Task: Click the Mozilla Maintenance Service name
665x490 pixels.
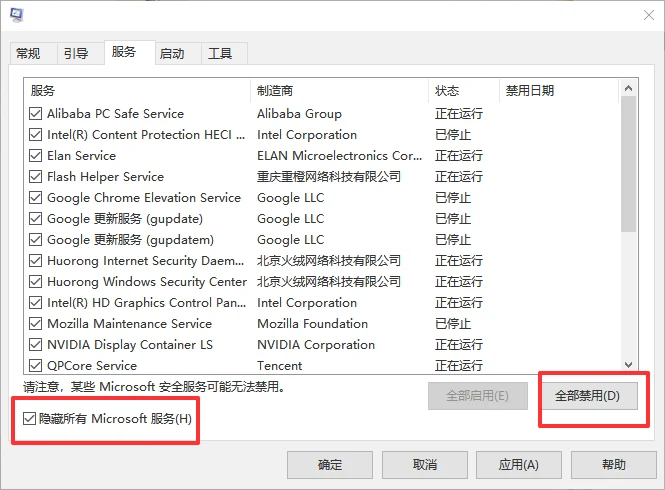Action: coord(129,324)
